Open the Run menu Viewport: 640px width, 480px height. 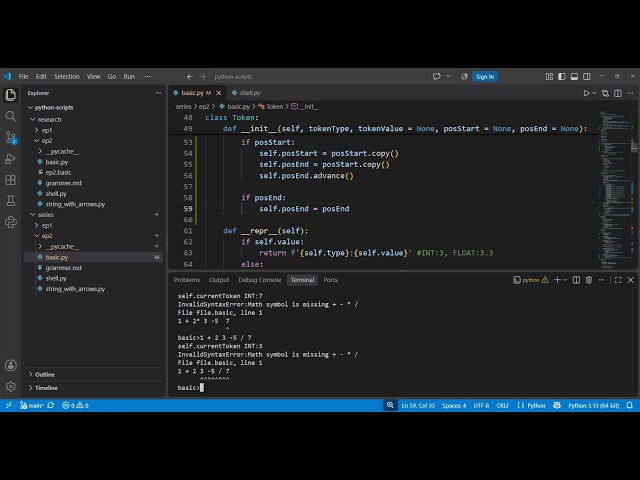click(x=129, y=76)
